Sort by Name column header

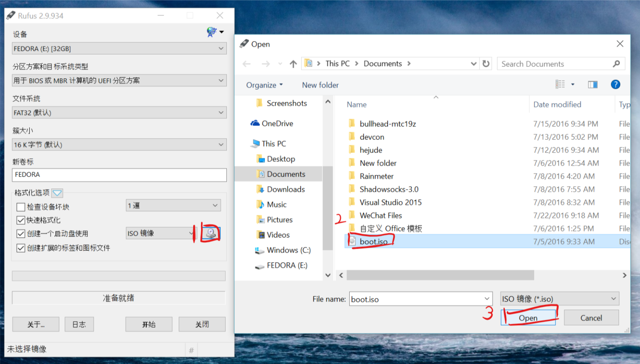(357, 104)
